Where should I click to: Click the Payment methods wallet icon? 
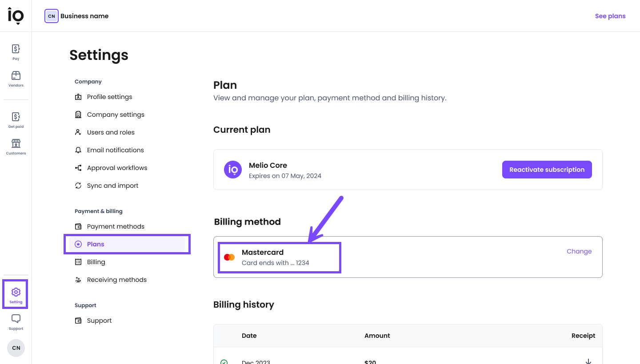coord(78,226)
